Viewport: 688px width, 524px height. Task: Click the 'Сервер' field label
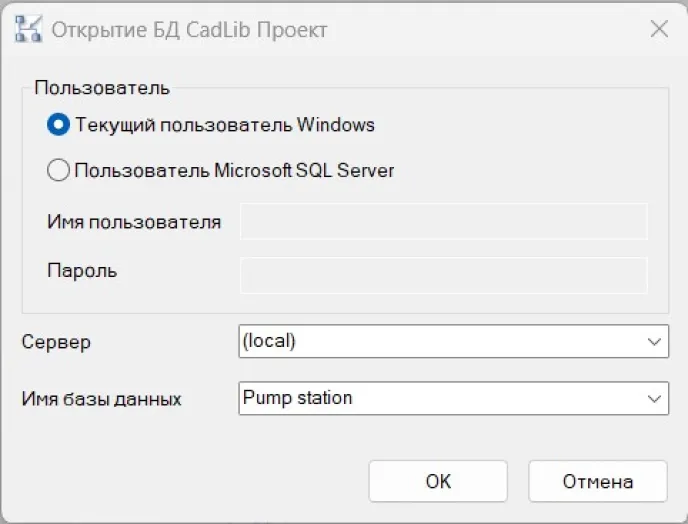pos(56,342)
